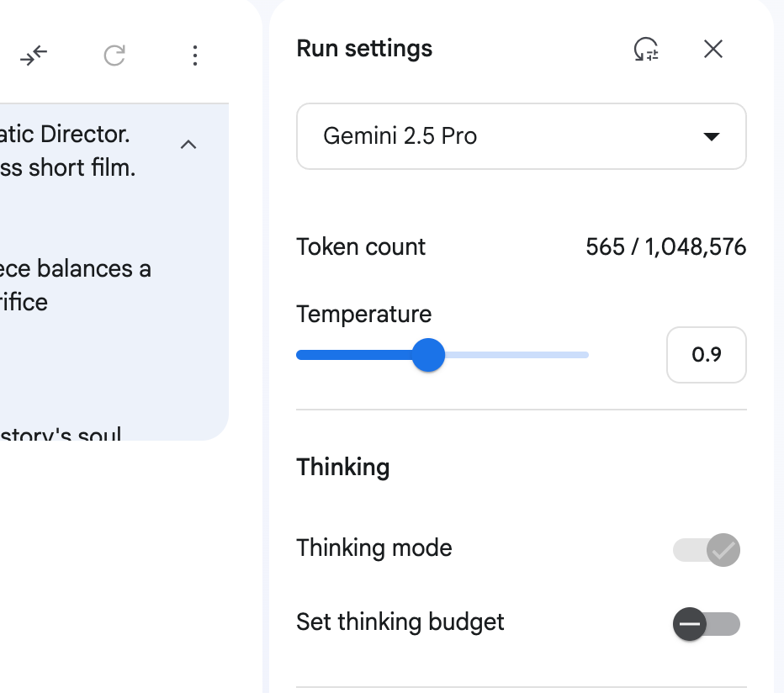Screen dimensions: 784x693
Task: Click the Temperature slider handle
Action: [x=428, y=355]
